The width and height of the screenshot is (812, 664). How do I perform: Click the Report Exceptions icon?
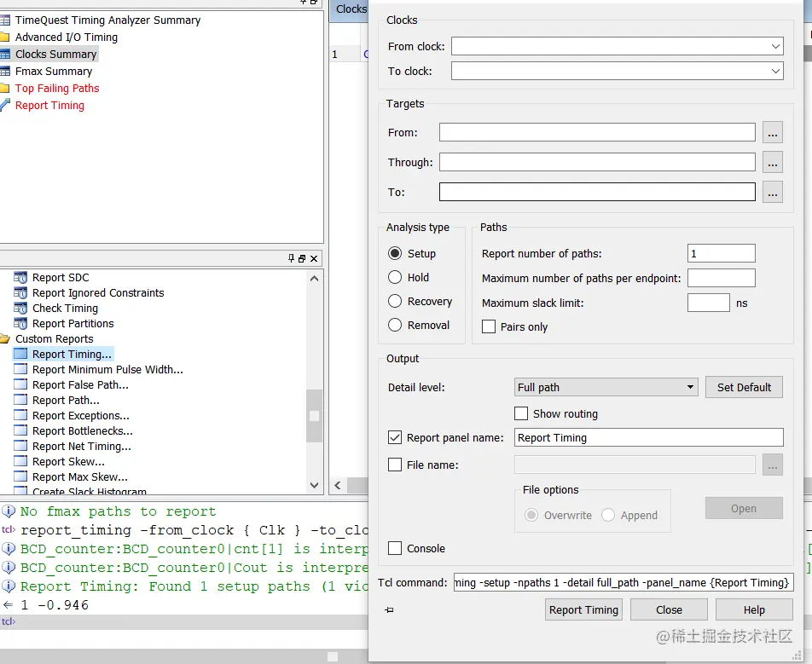tap(20, 416)
